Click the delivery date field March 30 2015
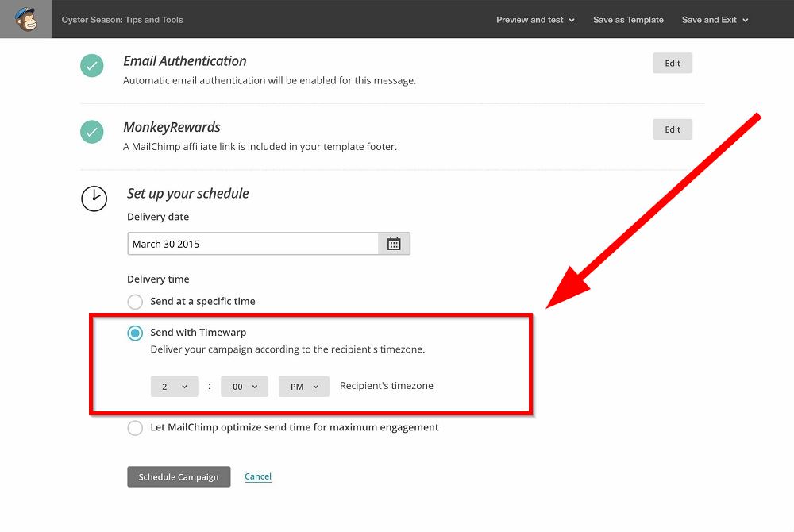Viewport: 794px width, 532px height. [252, 244]
